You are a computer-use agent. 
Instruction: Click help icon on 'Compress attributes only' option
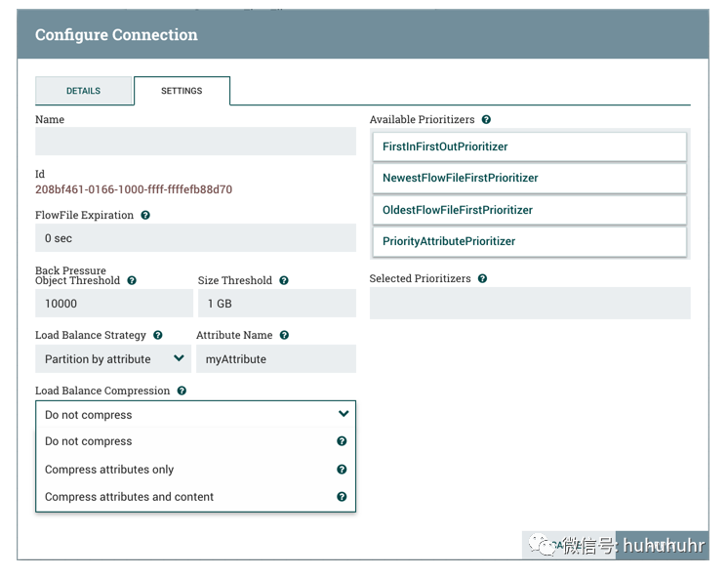click(x=342, y=470)
